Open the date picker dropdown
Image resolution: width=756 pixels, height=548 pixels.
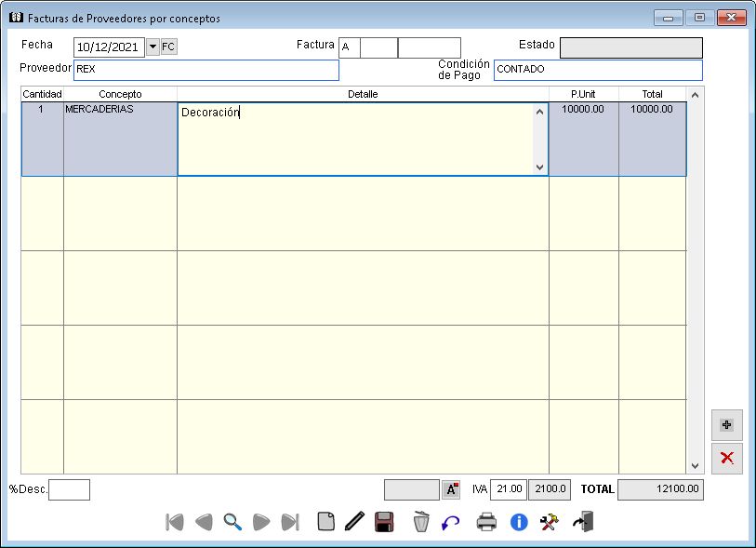[152, 47]
